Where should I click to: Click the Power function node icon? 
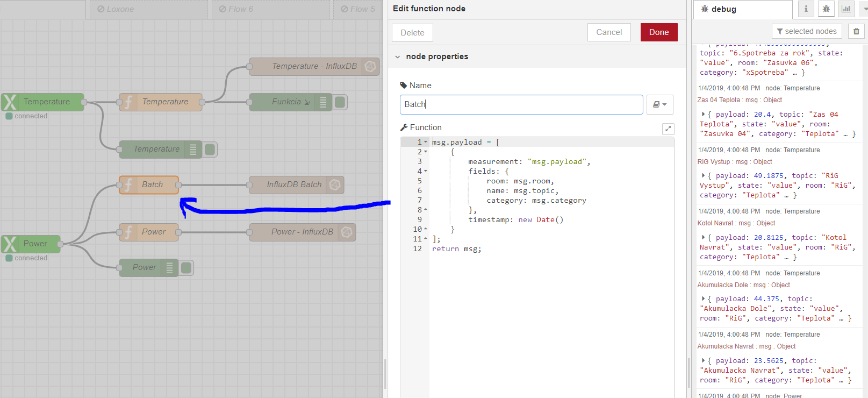click(128, 232)
